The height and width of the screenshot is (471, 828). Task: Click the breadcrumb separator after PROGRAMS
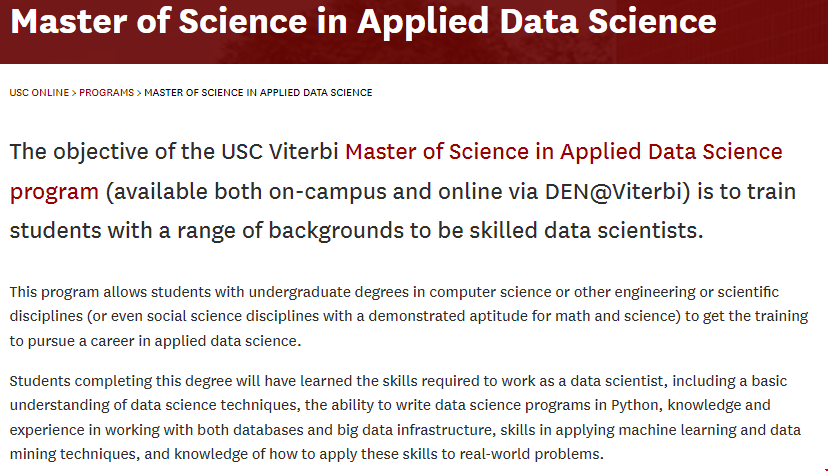click(x=139, y=93)
